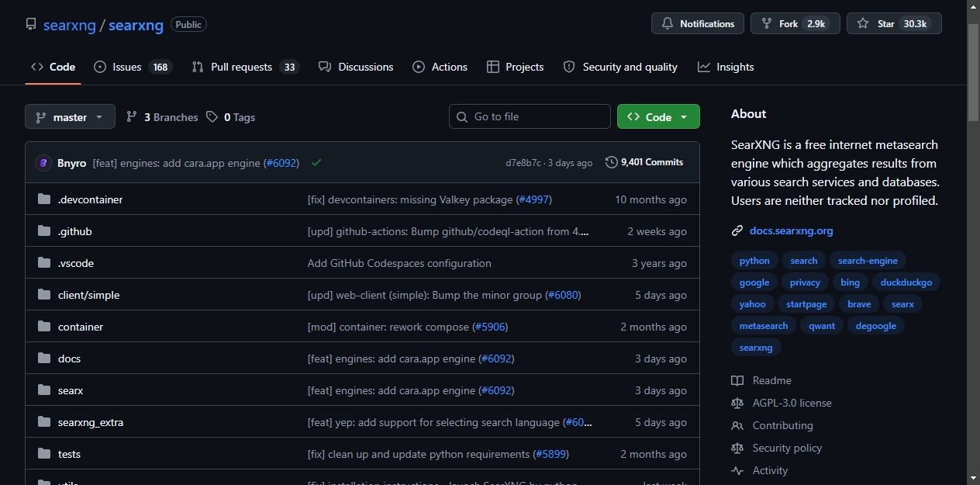Screen dimensions: 980x485
Task: Open the Projects tab
Action: tap(516, 67)
